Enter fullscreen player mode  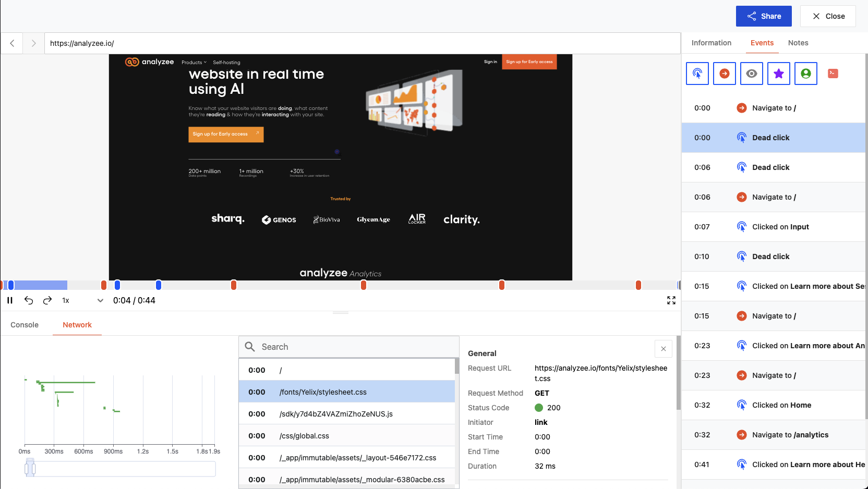(x=671, y=300)
